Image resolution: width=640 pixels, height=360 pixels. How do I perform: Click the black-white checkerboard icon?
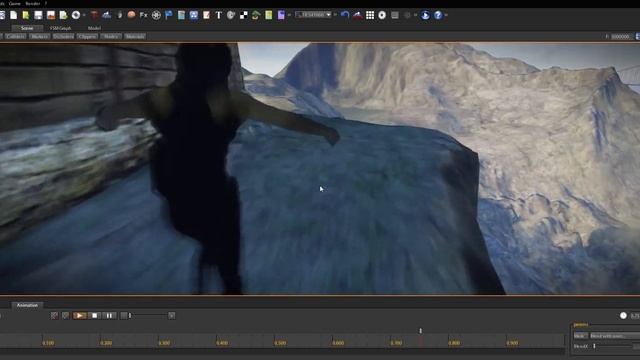point(244,15)
